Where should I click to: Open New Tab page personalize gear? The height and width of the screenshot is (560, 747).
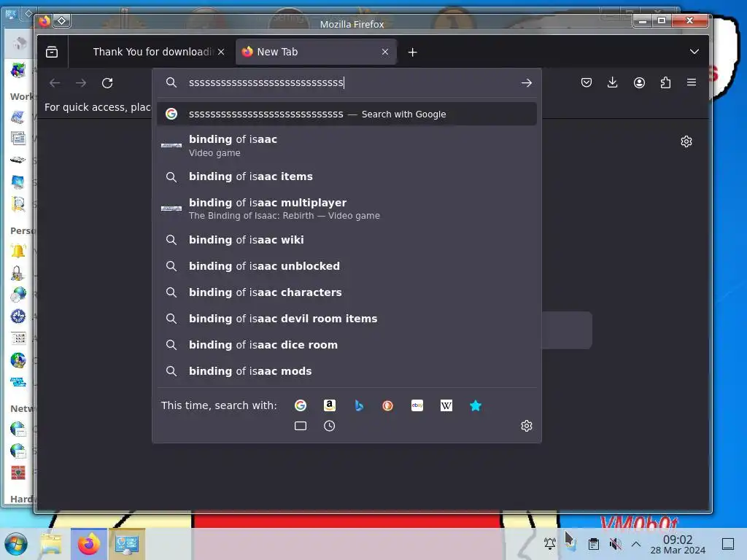(686, 141)
